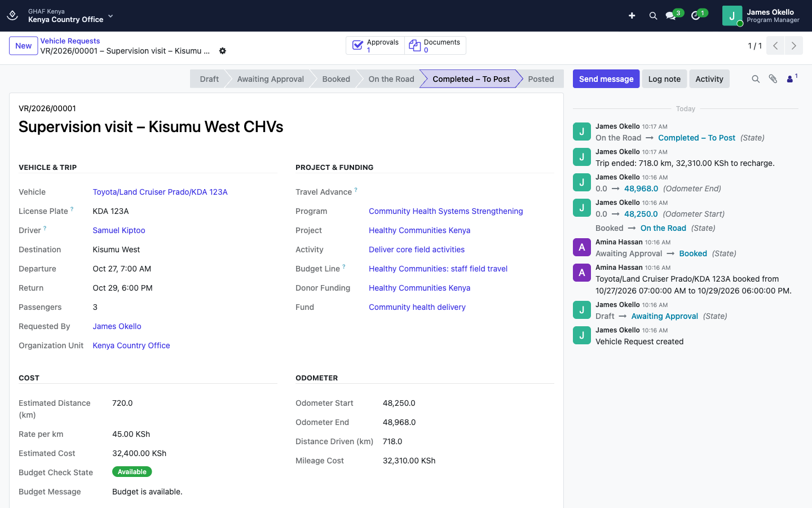Open driver Samuel Kiptoo link

click(119, 230)
